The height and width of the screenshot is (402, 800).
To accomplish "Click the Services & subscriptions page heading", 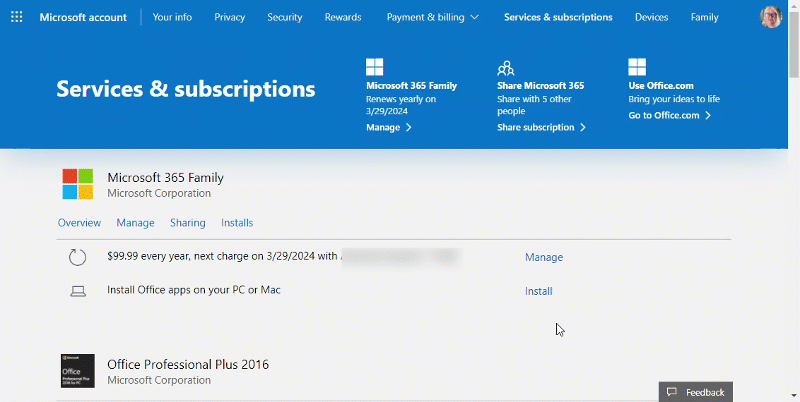I will point(186,89).
